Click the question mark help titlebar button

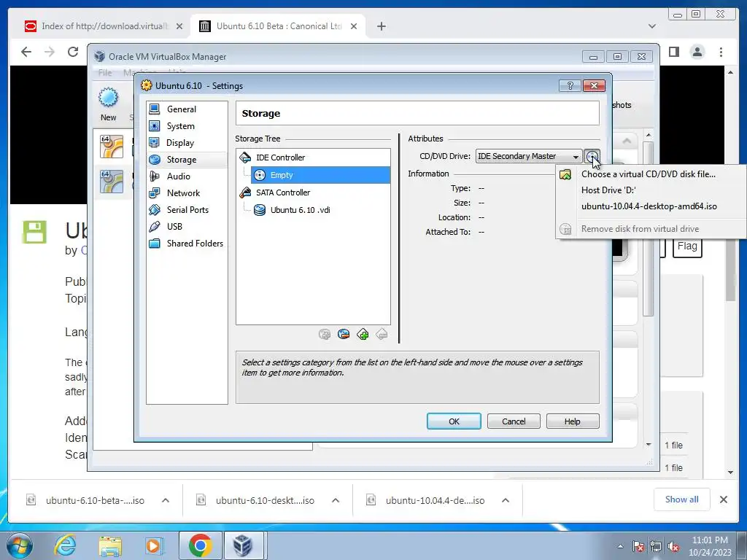(x=570, y=86)
